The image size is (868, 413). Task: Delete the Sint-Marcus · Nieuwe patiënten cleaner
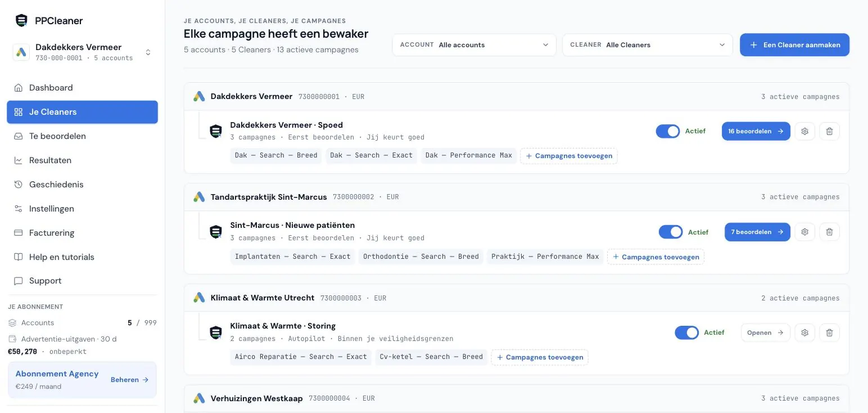pyautogui.click(x=829, y=232)
